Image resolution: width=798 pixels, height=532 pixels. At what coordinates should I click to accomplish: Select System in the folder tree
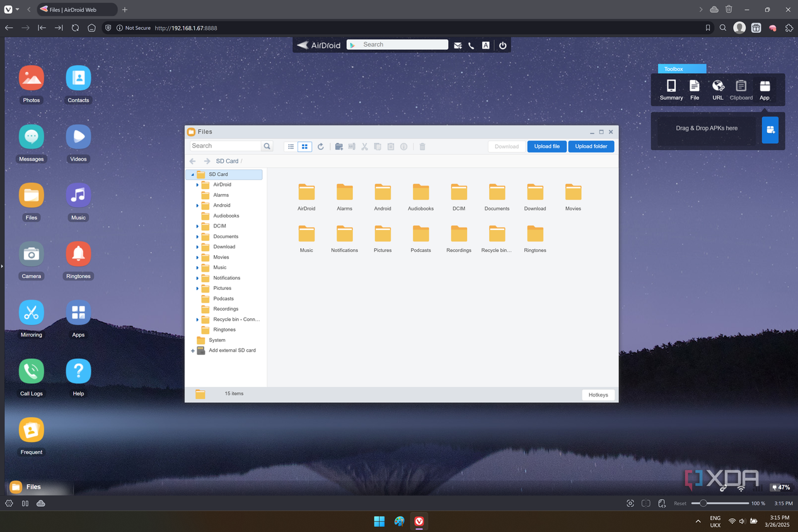tap(217, 340)
